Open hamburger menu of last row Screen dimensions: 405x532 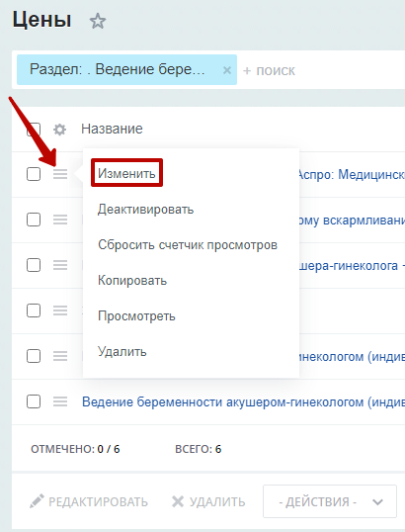click(60, 401)
